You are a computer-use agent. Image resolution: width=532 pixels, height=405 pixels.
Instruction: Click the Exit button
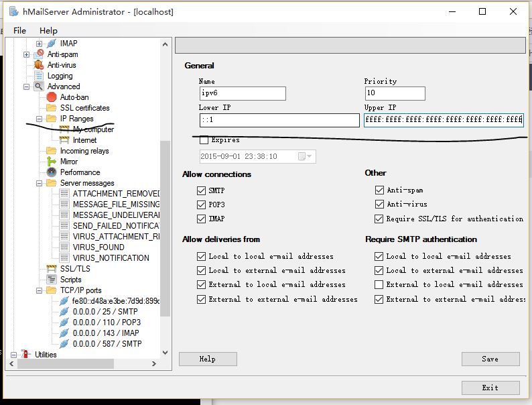coord(490,388)
